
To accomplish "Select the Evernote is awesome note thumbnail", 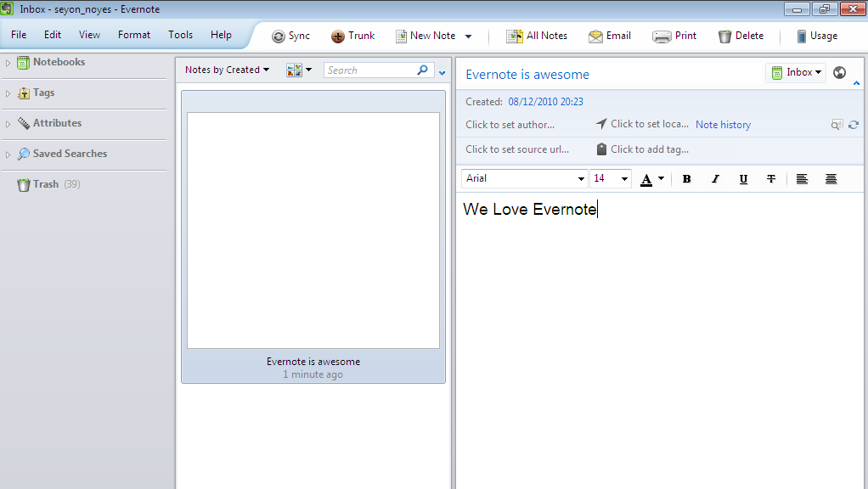I will click(313, 237).
